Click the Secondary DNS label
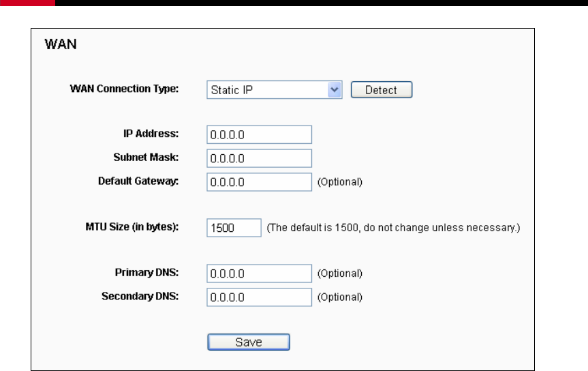Screen dimensions: 588x371 coord(140,296)
